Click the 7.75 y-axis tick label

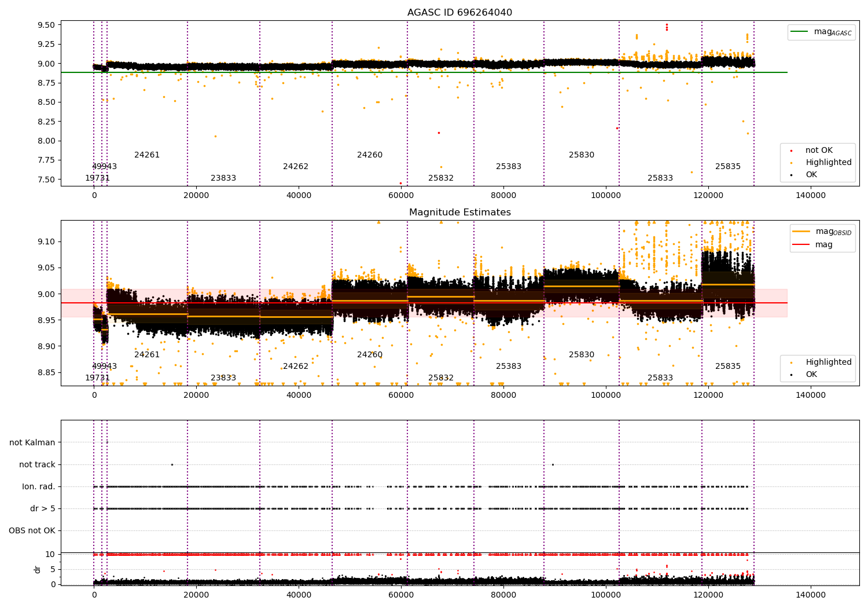[x=47, y=160]
